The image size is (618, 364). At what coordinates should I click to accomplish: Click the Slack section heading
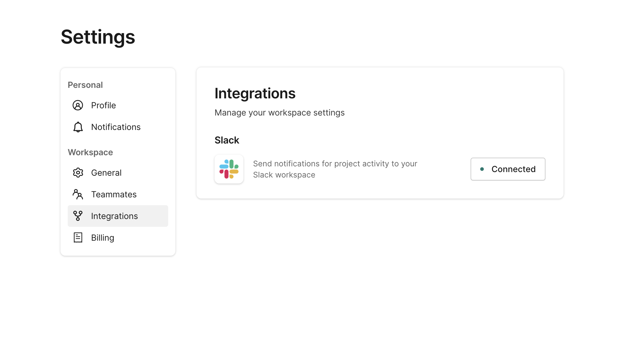(227, 140)
